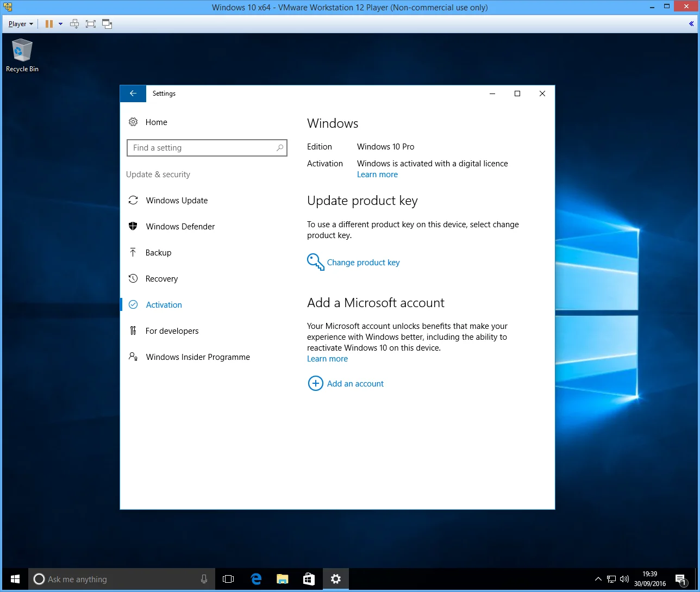The width and height of the screenshot is (700, 592).
Task: Open the dropdown arrow beside the pause icon
Action: point(60,24)
